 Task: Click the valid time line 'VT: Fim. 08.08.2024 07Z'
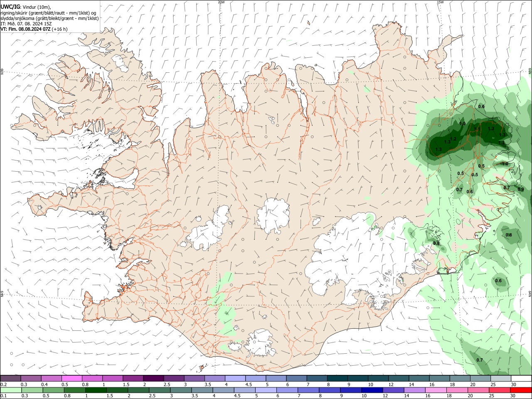click(26, 29)
